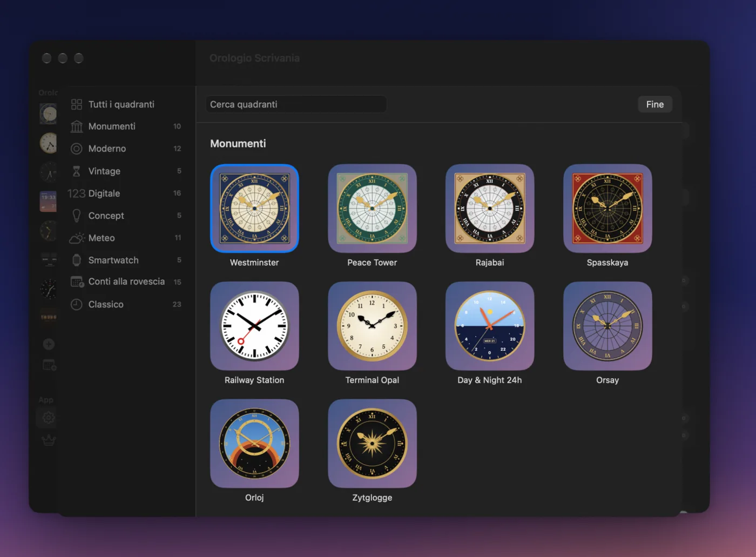Viewport: 756px width, 557px height.
Task: Click the Concept category label
Action: 106,216
